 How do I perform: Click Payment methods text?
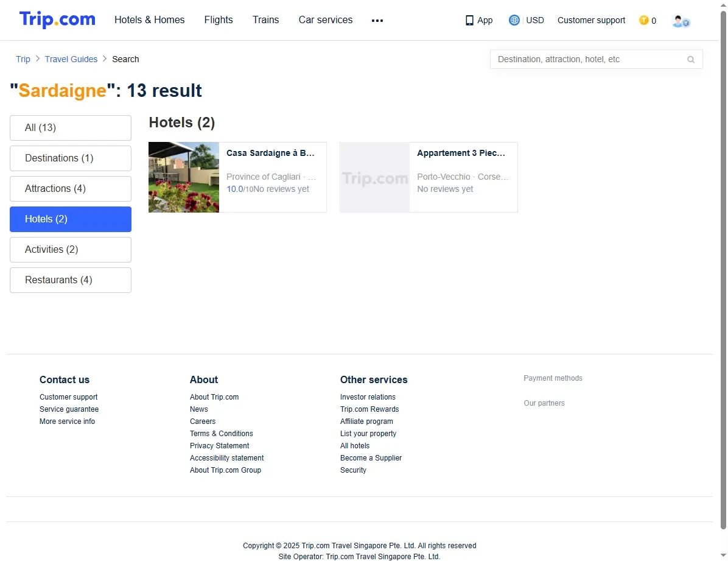pos(553,378)
